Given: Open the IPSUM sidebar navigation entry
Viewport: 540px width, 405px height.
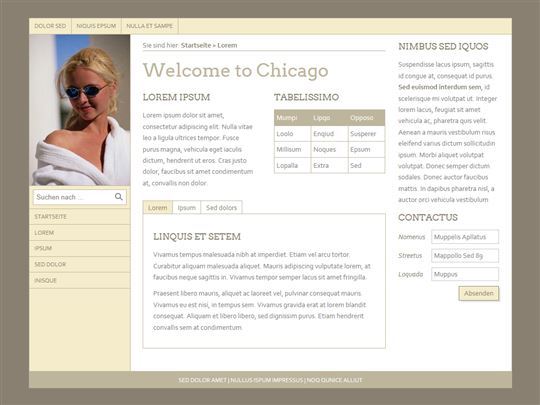Looking at the screenshot, I should [x=80, y=249].
